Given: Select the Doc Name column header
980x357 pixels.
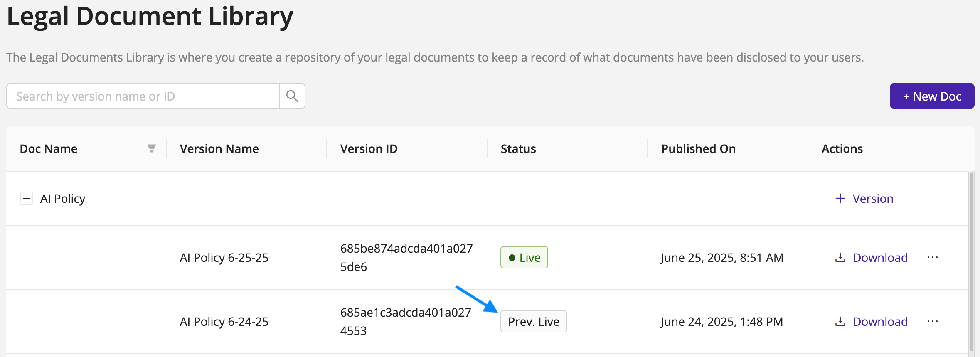Looking at the screenshot, I should (49, 148).
